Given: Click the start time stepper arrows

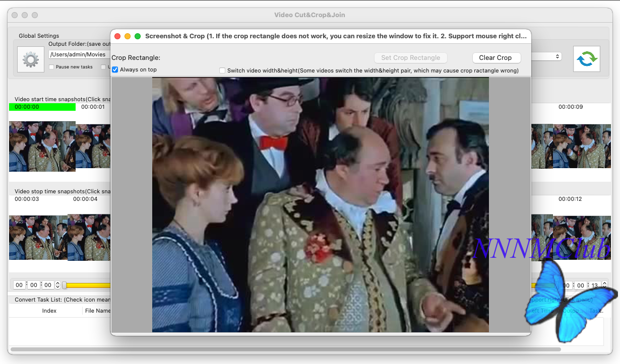Looking at the screenshot, I should coord(57,285).
